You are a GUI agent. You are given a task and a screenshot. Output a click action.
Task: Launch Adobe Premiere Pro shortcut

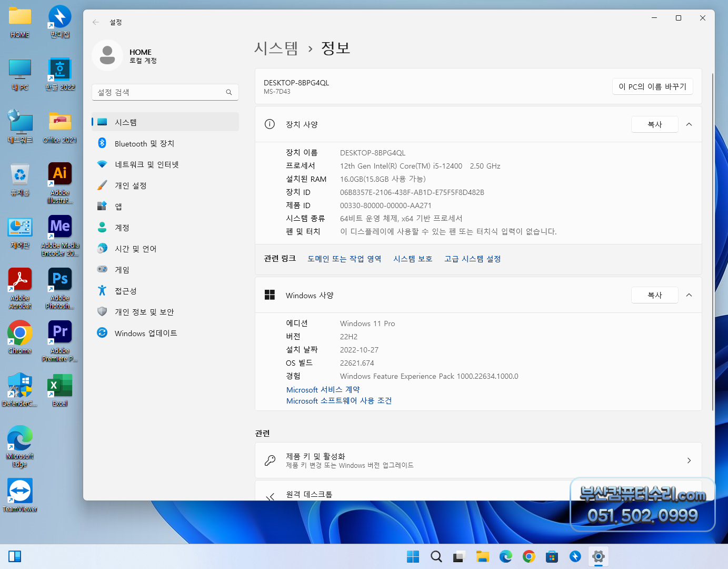click(x=60, y=341)
